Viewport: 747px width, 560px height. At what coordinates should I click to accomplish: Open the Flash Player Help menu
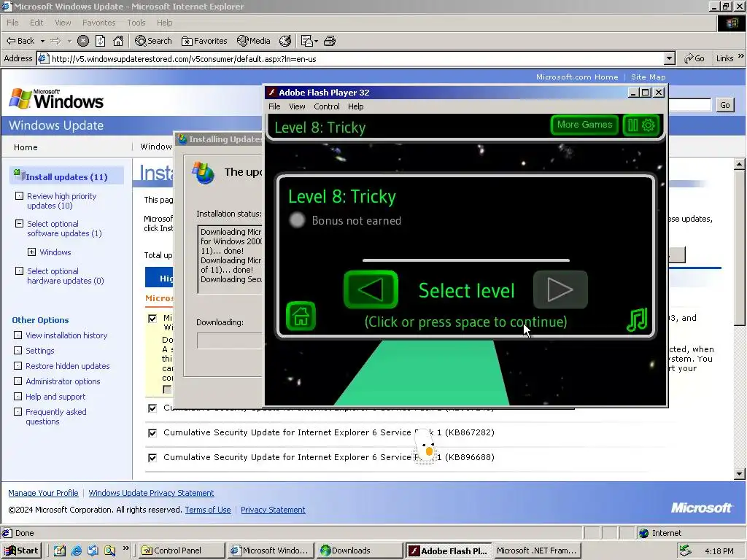click(355, 106)
